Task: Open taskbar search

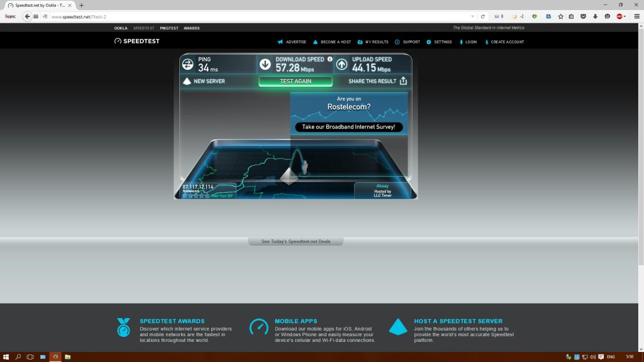Action: tap(18, 357)
